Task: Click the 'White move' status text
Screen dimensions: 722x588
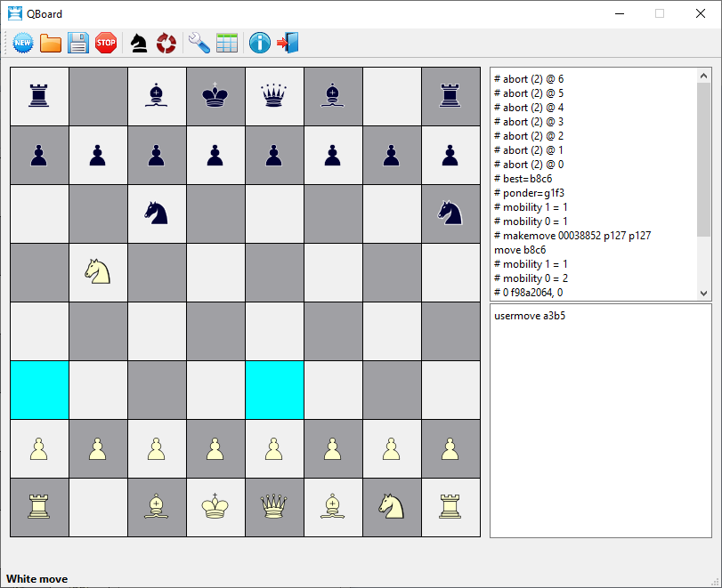Action: pos(37,579)
